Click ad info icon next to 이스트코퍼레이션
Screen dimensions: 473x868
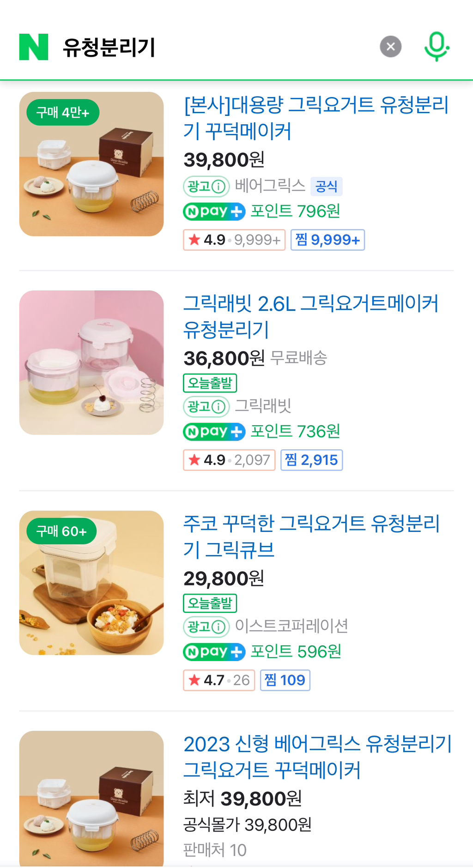point(219,627)
